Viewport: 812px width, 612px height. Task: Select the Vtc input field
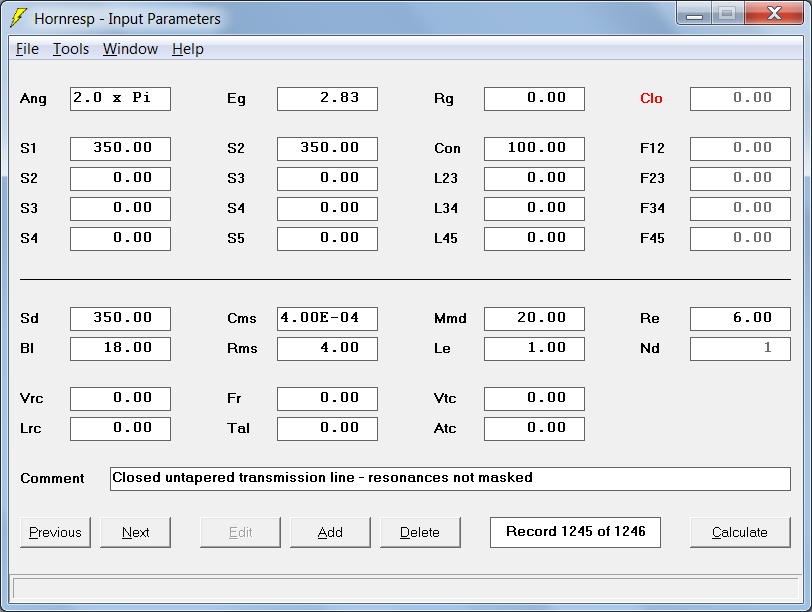(534, 399)
